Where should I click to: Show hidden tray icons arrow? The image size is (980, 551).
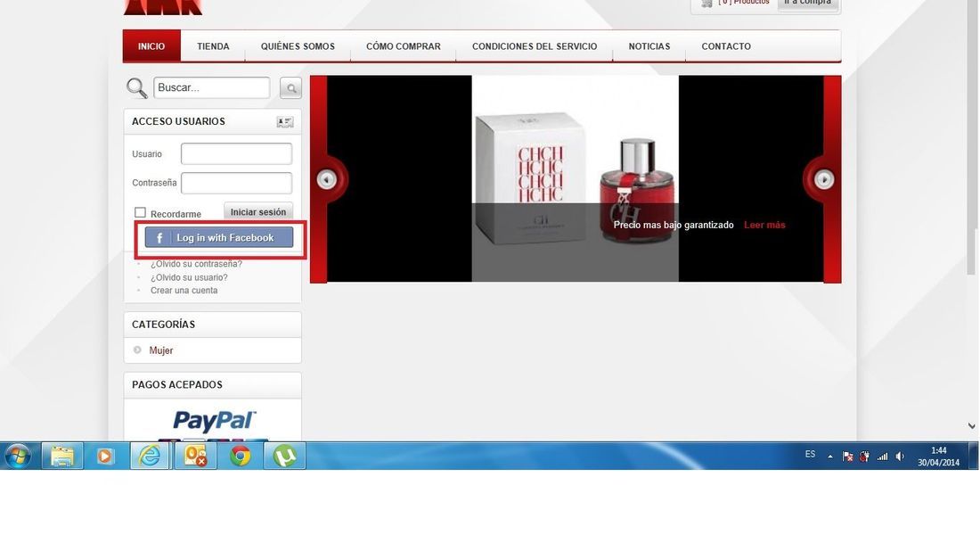[830, 456]
